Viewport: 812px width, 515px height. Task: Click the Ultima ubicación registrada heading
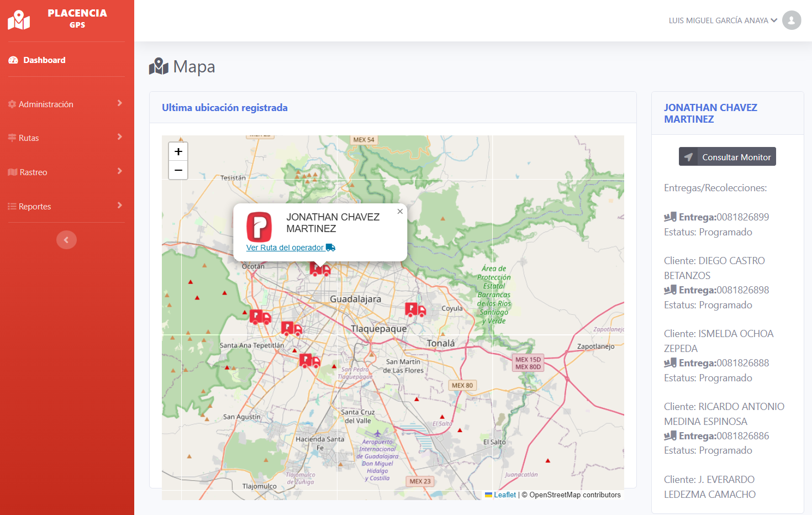(x=225, y=108)
